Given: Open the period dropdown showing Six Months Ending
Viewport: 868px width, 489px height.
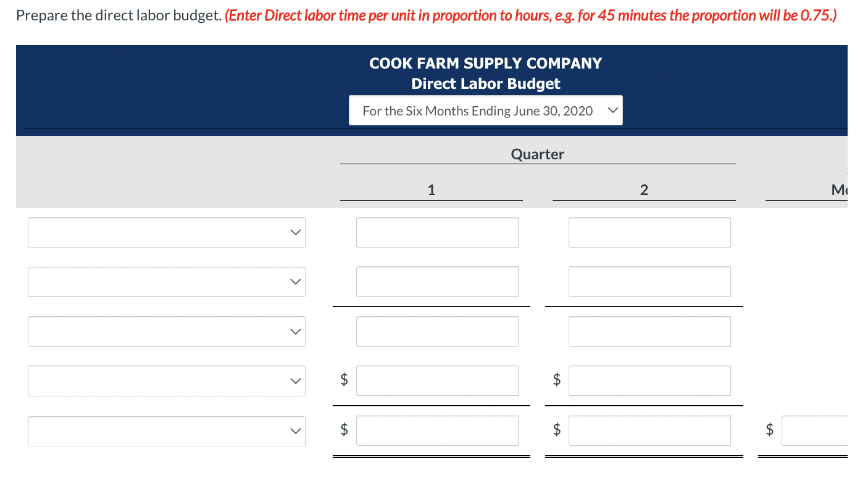Looking at the screenshot, I should (x=485, y=111).
